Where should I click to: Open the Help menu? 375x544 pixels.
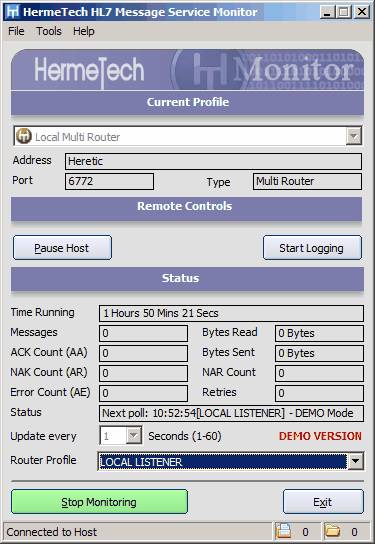pyautogui.click(x=84, y=31)
